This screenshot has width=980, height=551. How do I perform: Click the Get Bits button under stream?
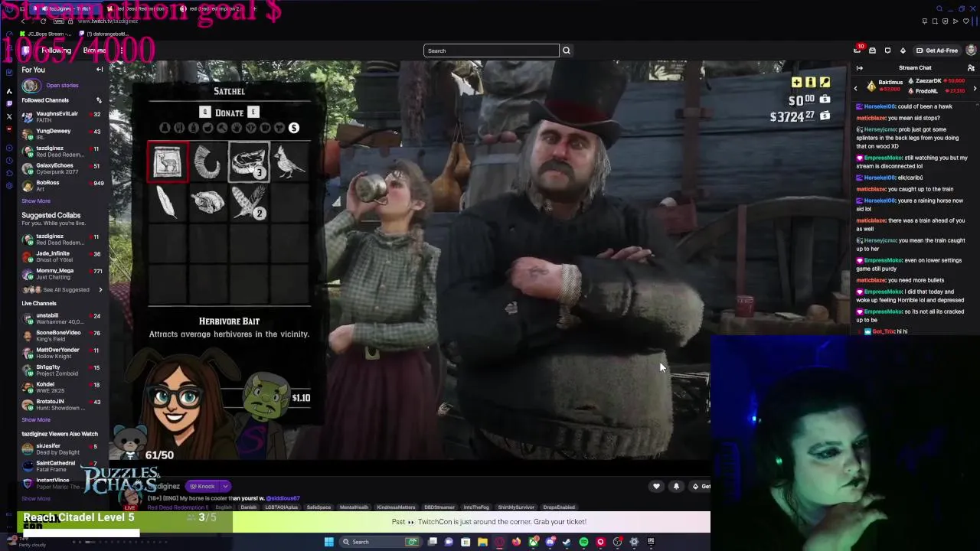point(701,486)
